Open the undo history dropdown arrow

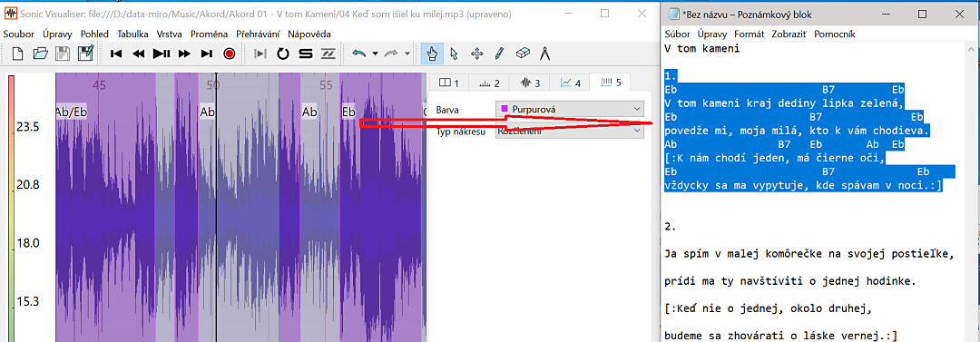pos(375,54)
